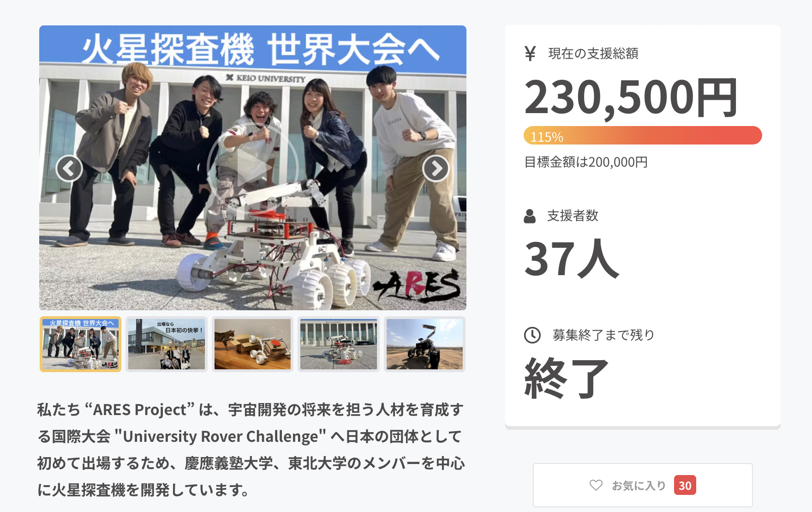The image size is (812, 512).
Task: Click the next image arrow on carousel
Action: 436,169
